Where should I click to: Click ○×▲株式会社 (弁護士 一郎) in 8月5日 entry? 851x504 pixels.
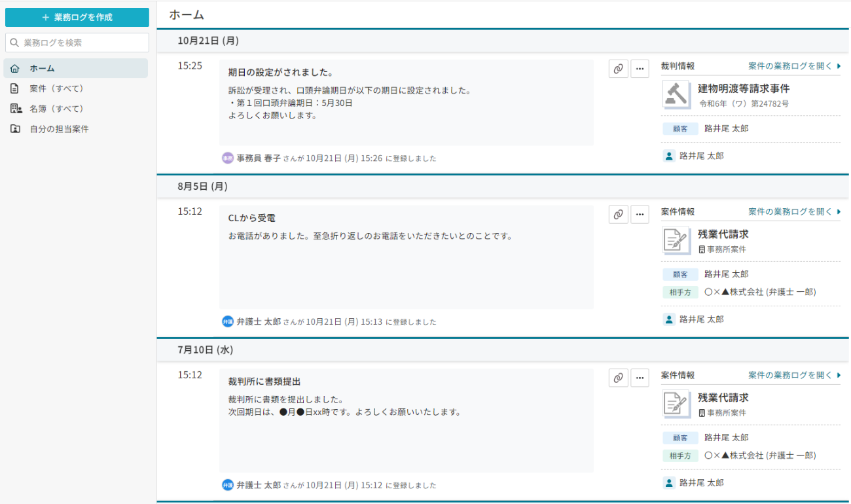(760, 292)
